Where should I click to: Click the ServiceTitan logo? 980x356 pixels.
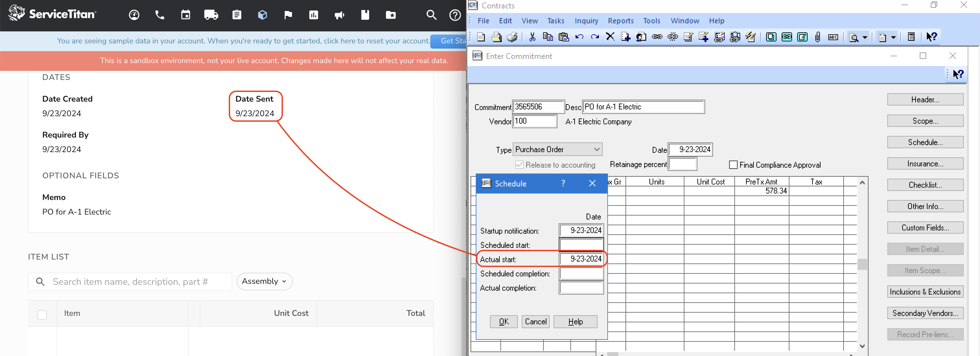point(52,14)
